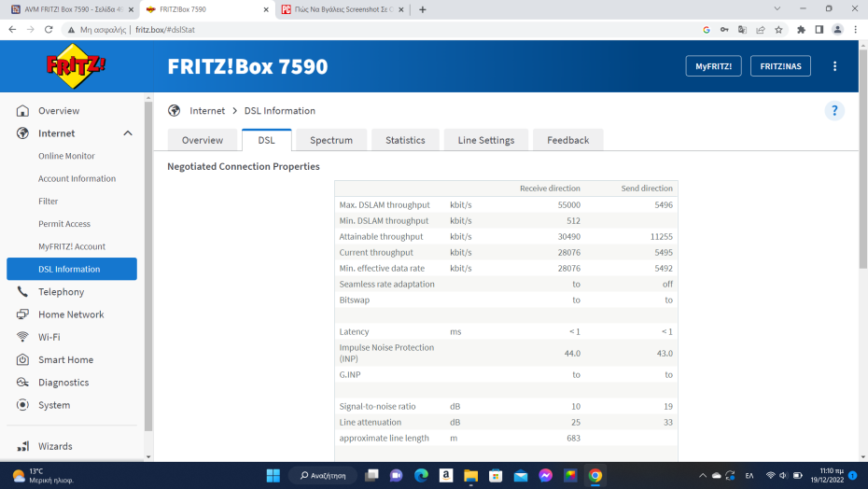Viewport: 868px width, 489px height.
Task: Click the Wizards icon
Action: pos(22,446)
